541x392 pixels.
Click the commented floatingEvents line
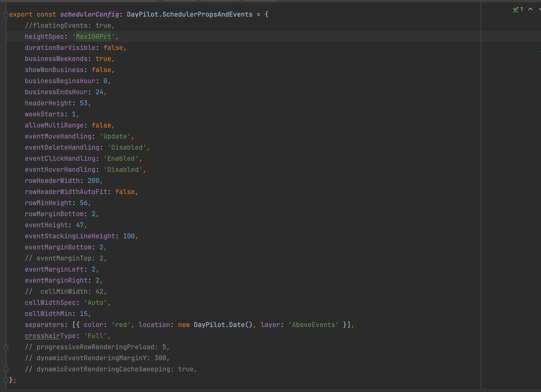pos(70,25)
